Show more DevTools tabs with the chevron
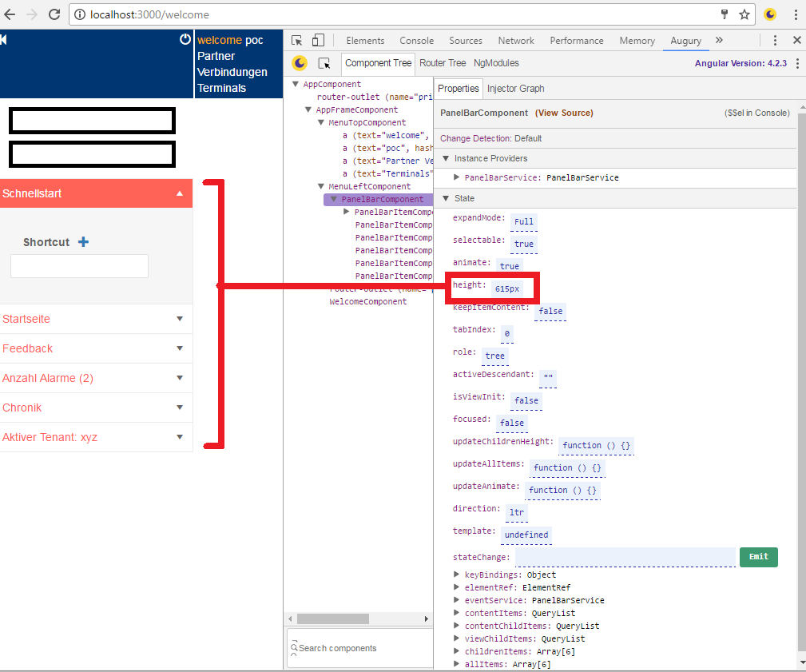 pos(719,40)
